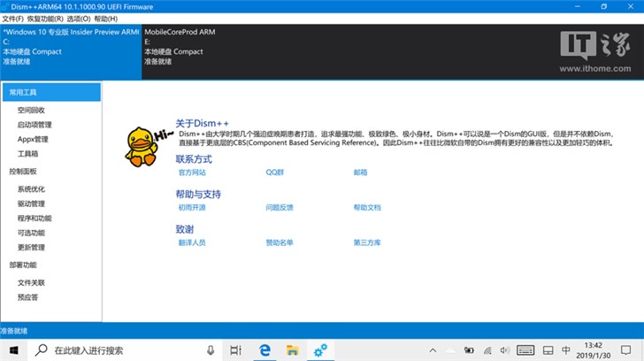Image resolution: width=644 pixels, height=361 pixels.
Task: Open 空间回收 in the sidebar
Action: pos(31,110)
